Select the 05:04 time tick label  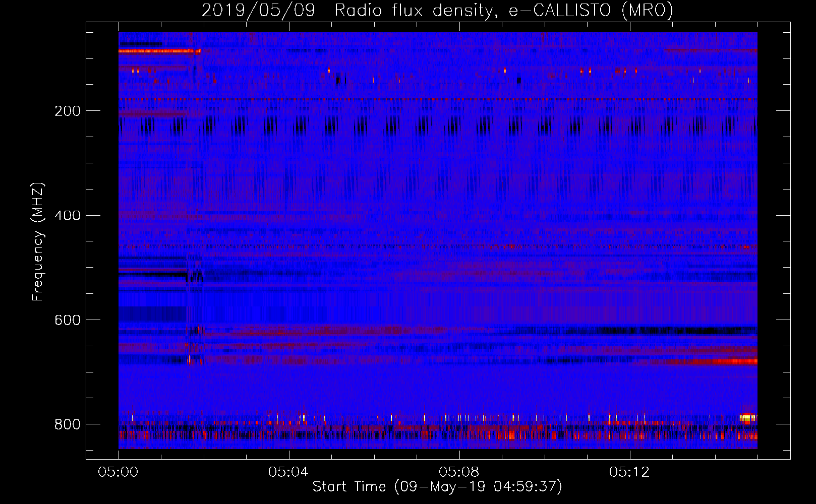point(289,472)
